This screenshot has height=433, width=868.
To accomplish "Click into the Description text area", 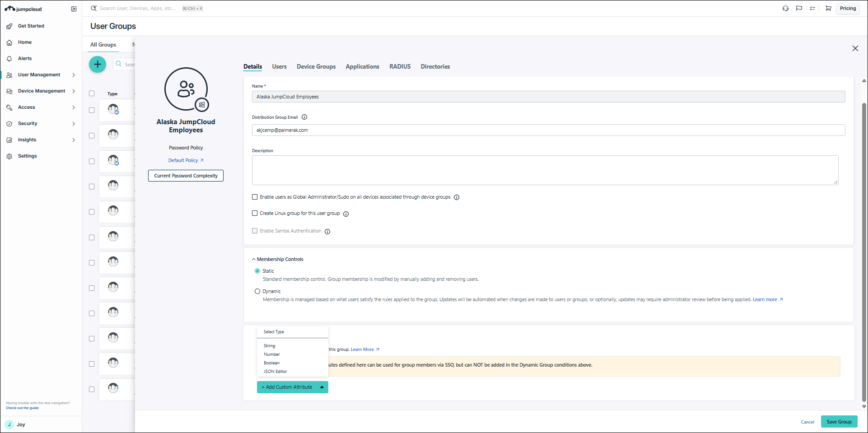I will point(545,170).
